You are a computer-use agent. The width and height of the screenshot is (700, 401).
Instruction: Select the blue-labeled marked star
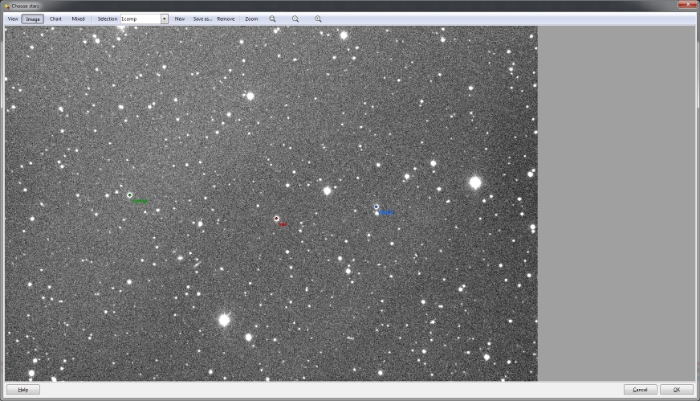click(376, 207)
